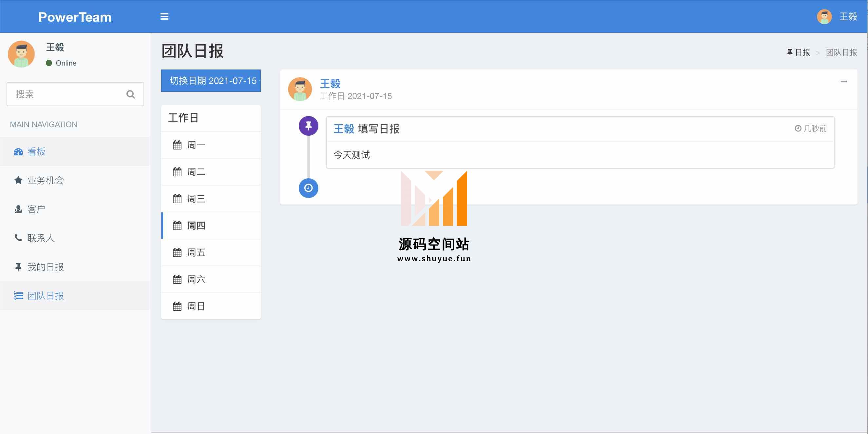Click the phone icon beside 联系人
The width and height of the screenshot is (868, 434).
pyautogui.click(x=18, y=238)
